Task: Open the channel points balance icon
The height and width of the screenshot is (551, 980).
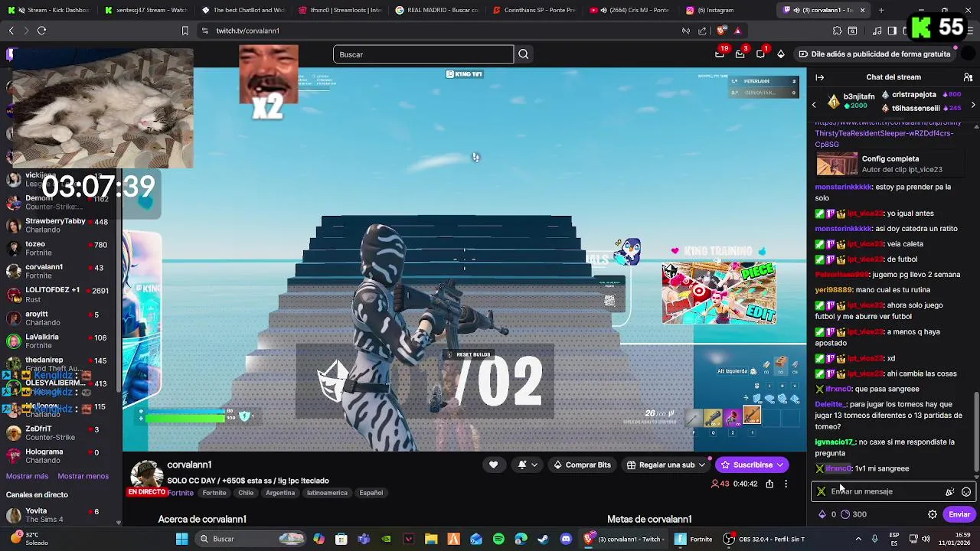Action: [x=845, y=514]
